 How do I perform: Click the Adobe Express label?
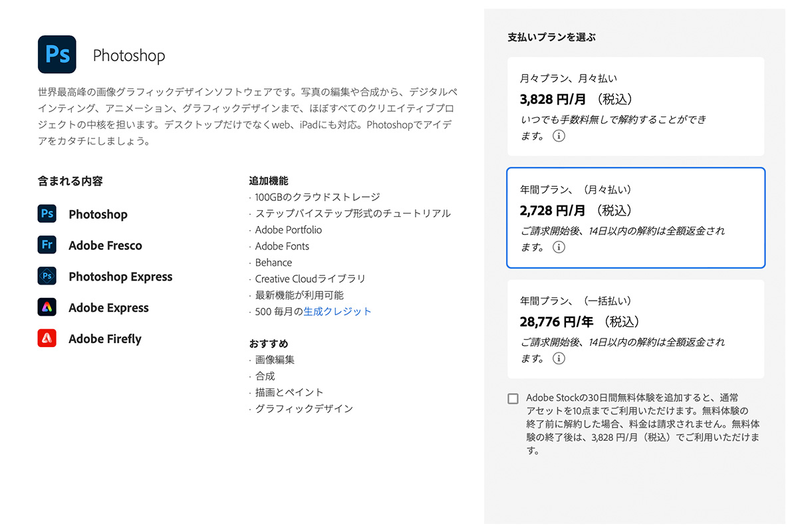[x=108, y=308]
